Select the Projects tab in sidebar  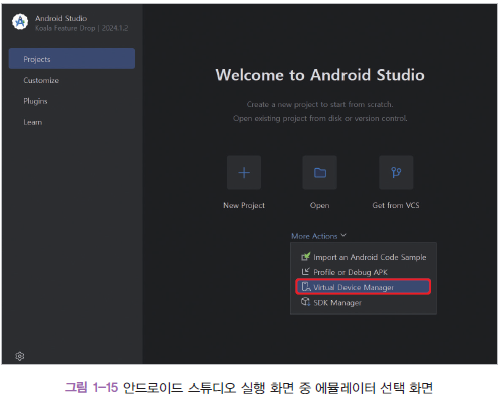(x=72, y=59)
